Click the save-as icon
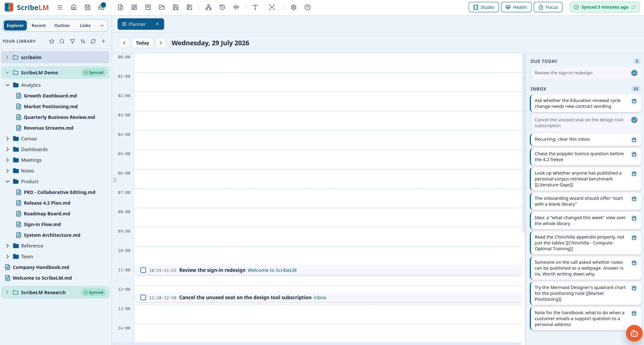This screenshot has width=644, height=345. click(190, 7)
